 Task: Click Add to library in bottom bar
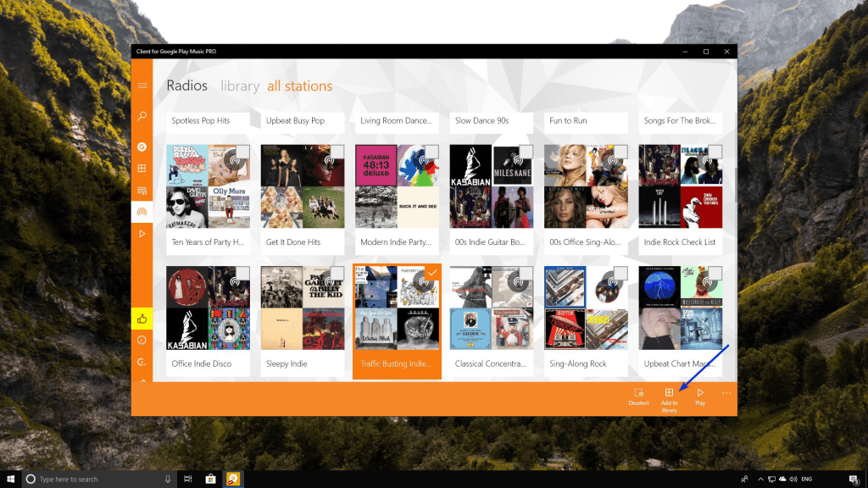[x=669, y=397]
